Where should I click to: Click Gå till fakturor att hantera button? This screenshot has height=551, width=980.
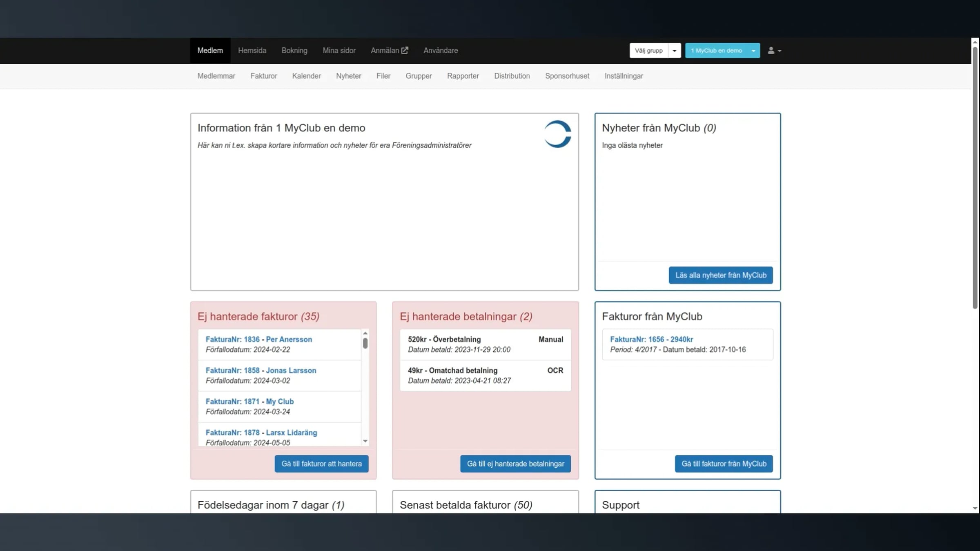pyautogui.click(x=321, y=464)
